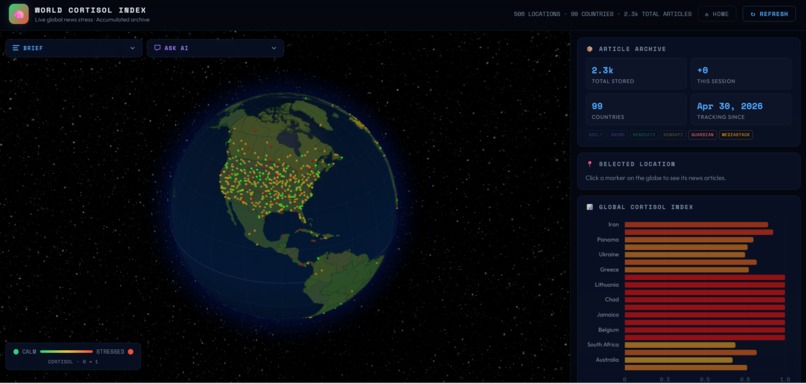Click the South Africa label in the chart

(x=603, y=345)
